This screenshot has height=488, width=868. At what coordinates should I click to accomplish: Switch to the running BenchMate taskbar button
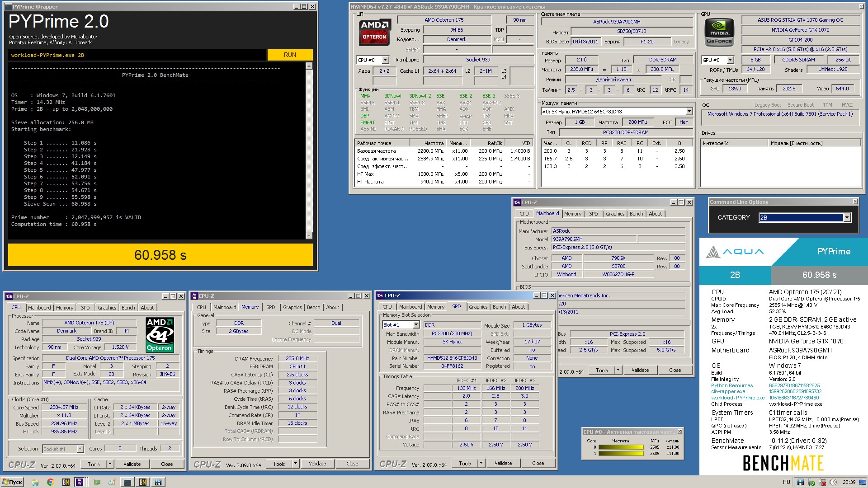(143, 482)
